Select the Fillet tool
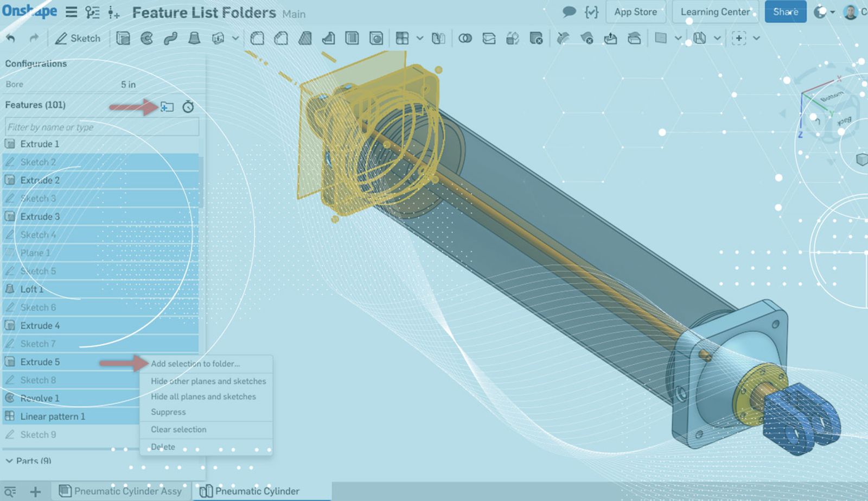Screen dimensions: 868x501 [x=257, y=38]
